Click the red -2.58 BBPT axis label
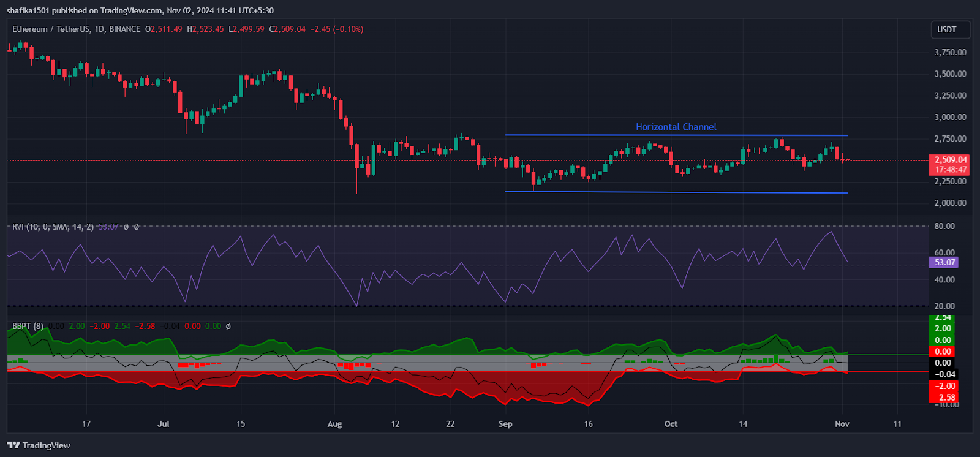980x457 pixels. [944, 398]
